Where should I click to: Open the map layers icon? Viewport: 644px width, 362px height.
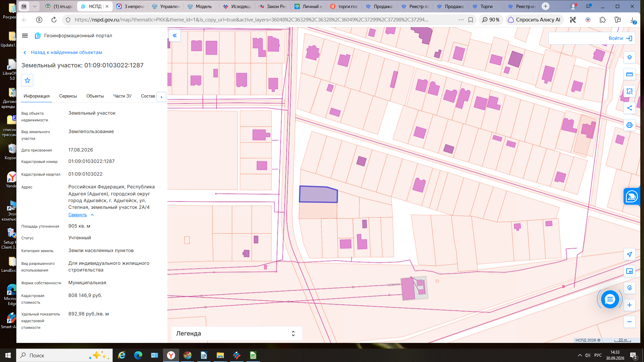(x=630, y=57)
